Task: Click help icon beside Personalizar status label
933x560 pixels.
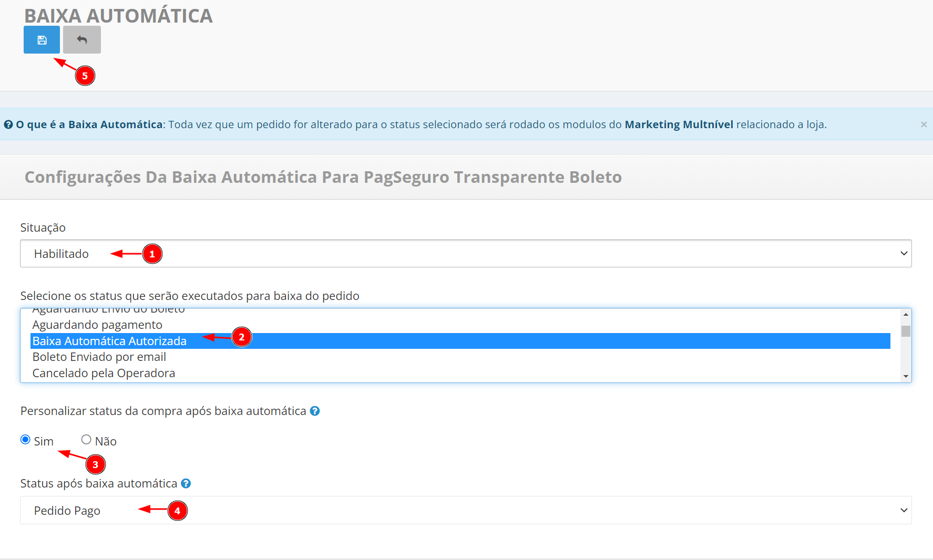Action: 315,411
